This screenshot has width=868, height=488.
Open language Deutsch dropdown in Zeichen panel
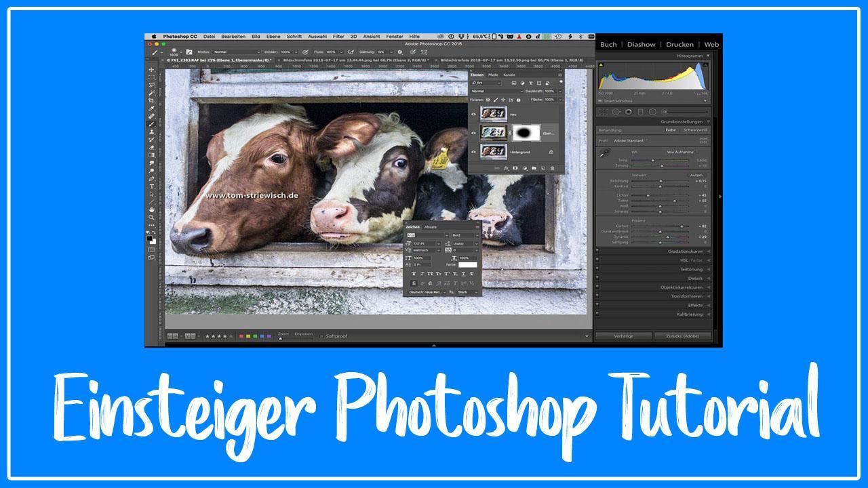(x=427, y=292)
